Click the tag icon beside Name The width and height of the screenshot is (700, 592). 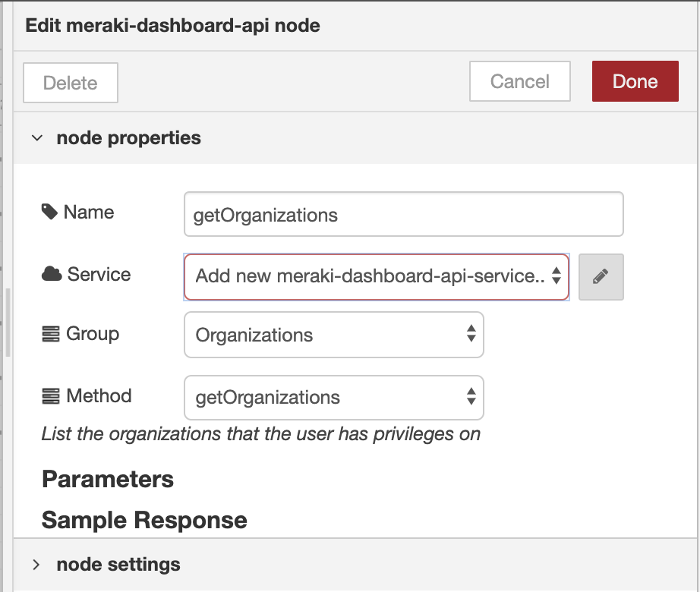click(x=49, y=212)
